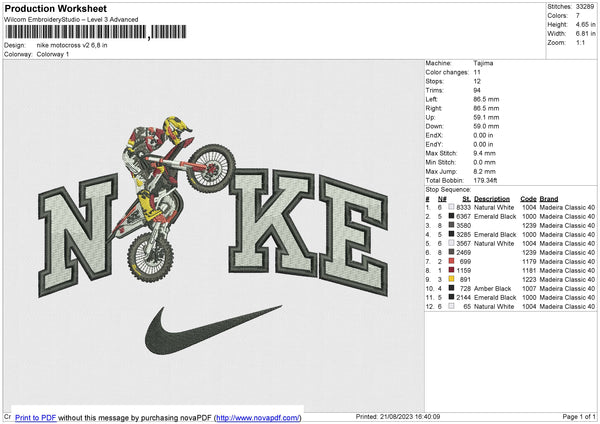Click the design barcode at top
The image size is (600, 424).
point(95,32)
